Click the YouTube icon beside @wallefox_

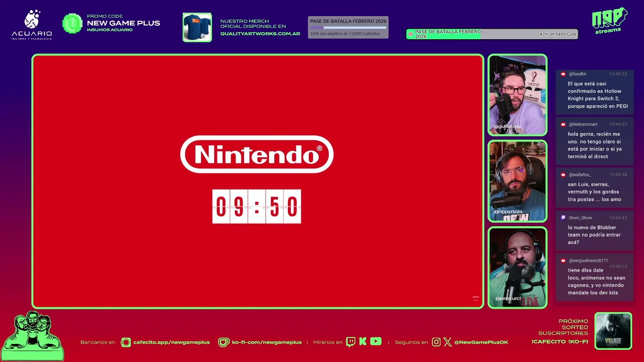[563, 174]
